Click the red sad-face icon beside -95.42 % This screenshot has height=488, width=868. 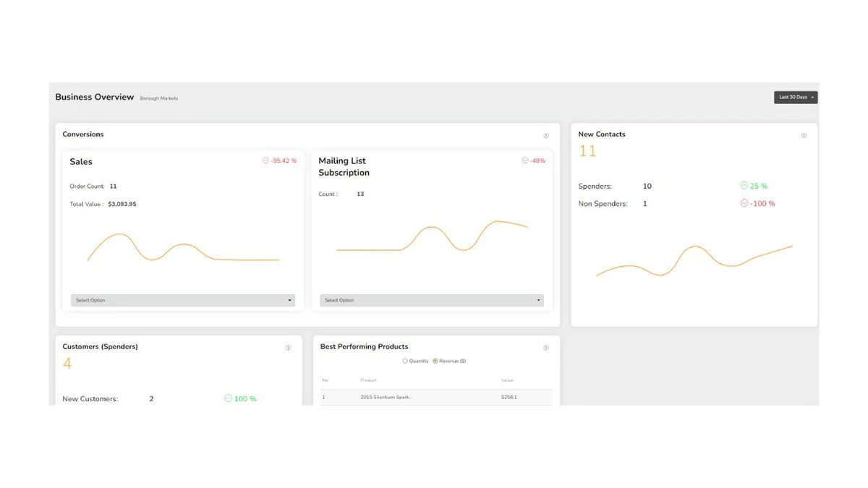(x=265, y=160)
